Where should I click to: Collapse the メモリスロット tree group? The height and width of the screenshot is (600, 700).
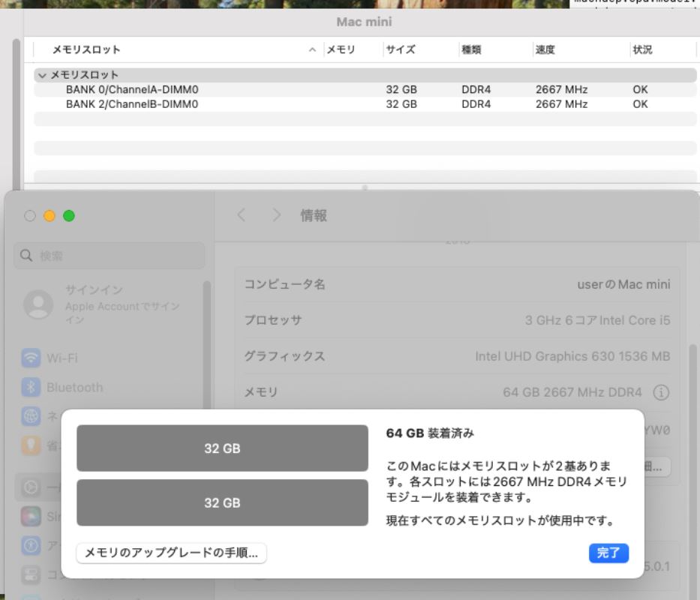click(x=42, y=75)
